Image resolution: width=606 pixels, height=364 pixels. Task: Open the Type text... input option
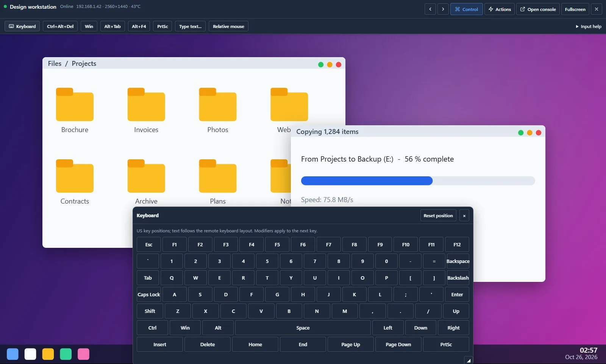[x=190, y=26]
